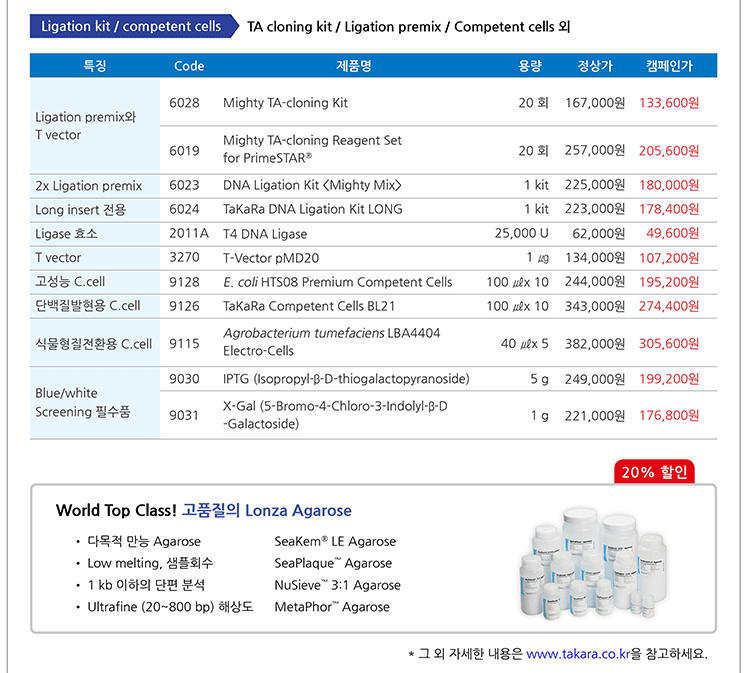Select E. coli HTS08 Premium Competent Cells
Image resolution: width=750 pixels, height=673 pixels.
[337, 282]
